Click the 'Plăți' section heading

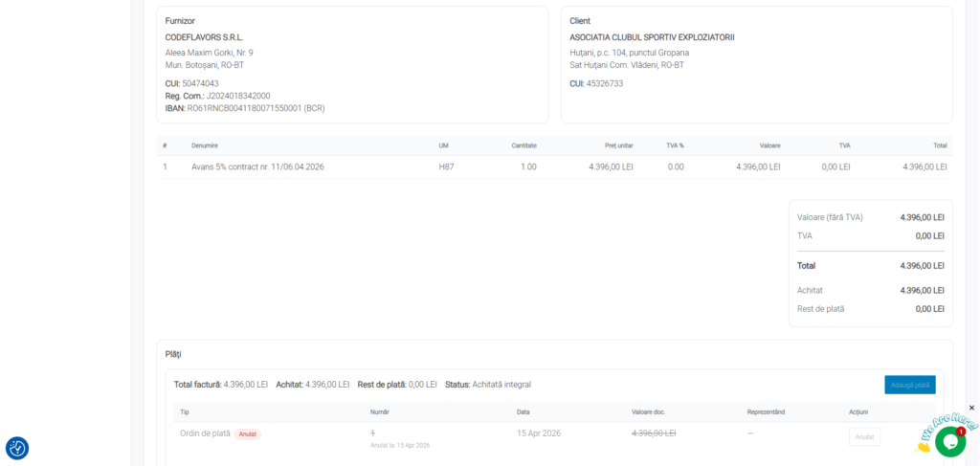coord(173,354)
